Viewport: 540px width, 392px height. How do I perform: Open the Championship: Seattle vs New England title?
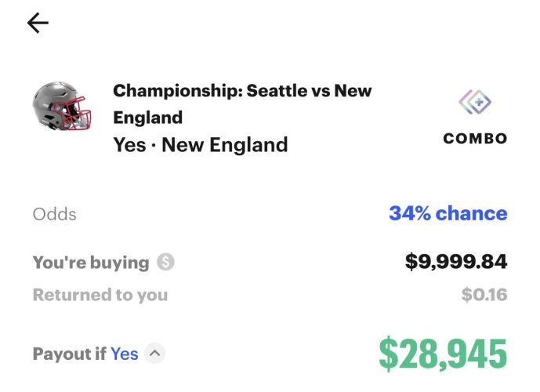[242, 103]
